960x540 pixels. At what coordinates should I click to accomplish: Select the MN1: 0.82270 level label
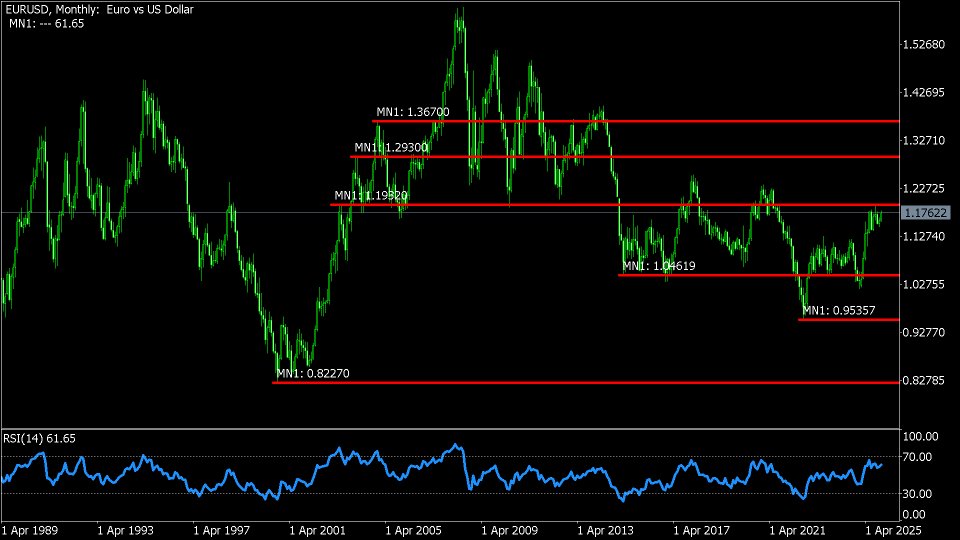click(313, 373)
